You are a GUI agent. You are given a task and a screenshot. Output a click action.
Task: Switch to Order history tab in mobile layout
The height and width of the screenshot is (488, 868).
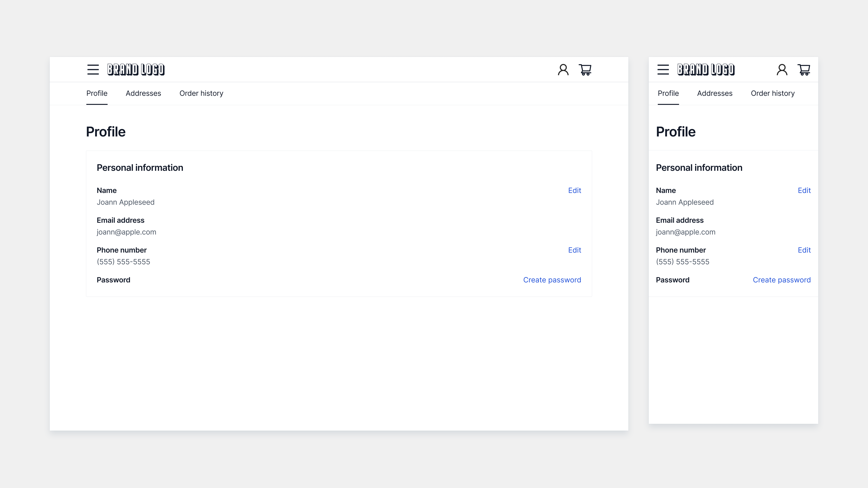click(773, 93)
